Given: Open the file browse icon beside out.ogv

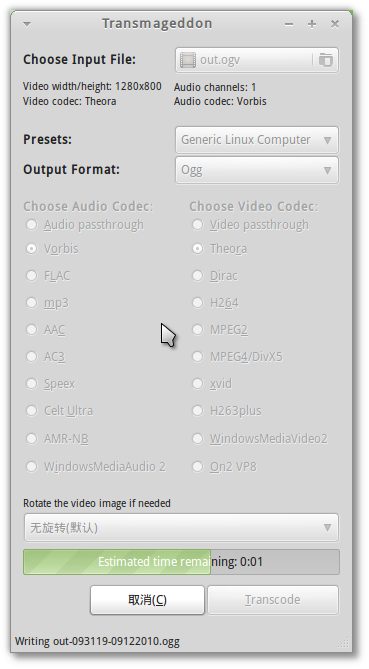Looking at the screenshot, I should click(325, 60).
